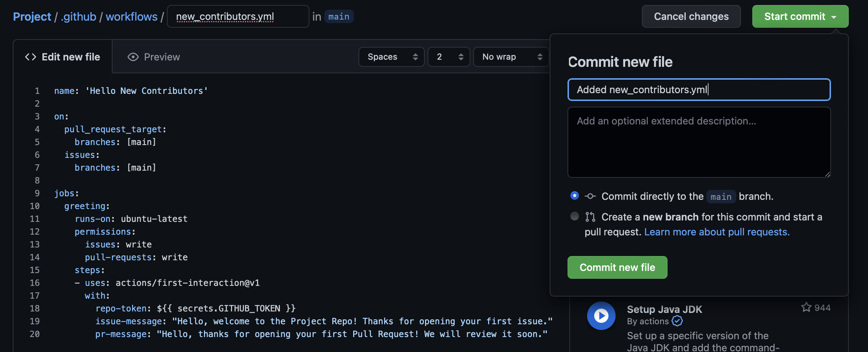Click the 'pull_request_target:' code line
Screen dimensions: 868x352
[115, 129]
